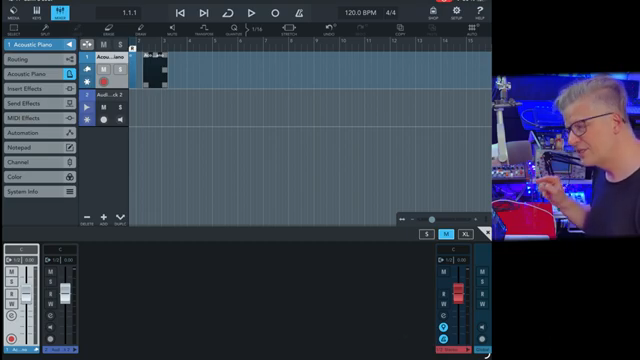Toggle the metronome click
Viewport: 640px width, 360px height.
tap(299, 13)
